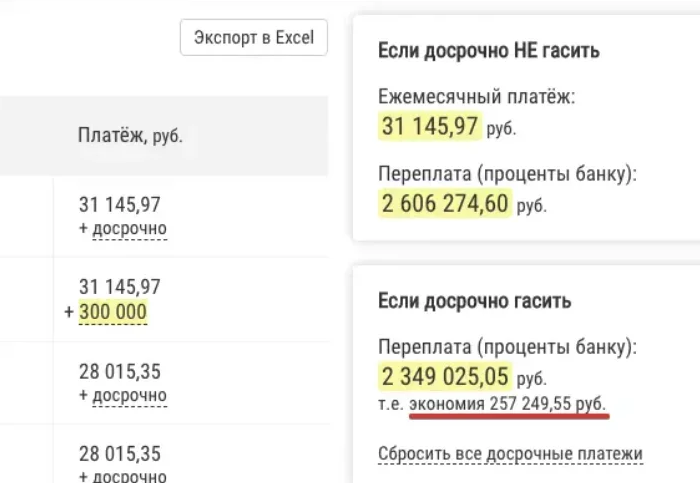Click the plus sign before 300 000
This screenshot has width=700, height=483.
tap(69, 312)
